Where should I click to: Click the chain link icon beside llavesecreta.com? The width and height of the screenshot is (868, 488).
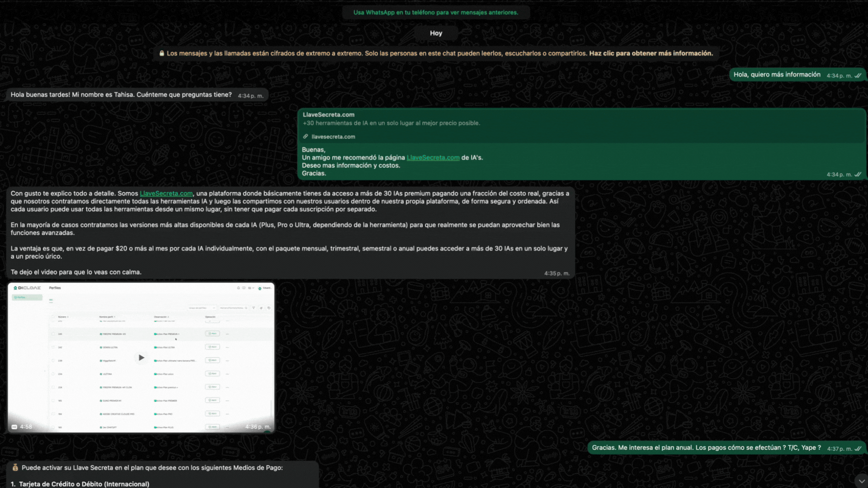[306, 136]
